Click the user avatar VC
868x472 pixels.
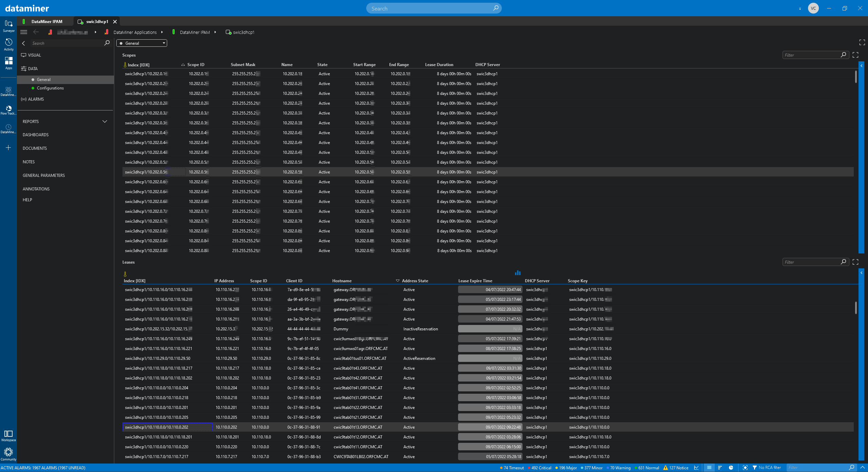(x=813, y=8)
